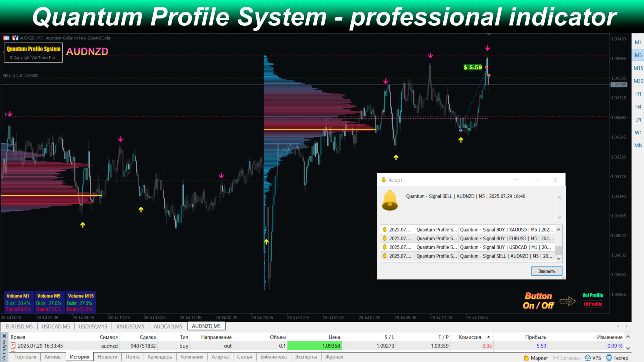Close terminal panel with X button
The height and width of the screenshot is (362, 644).
[x=4, y=336]
